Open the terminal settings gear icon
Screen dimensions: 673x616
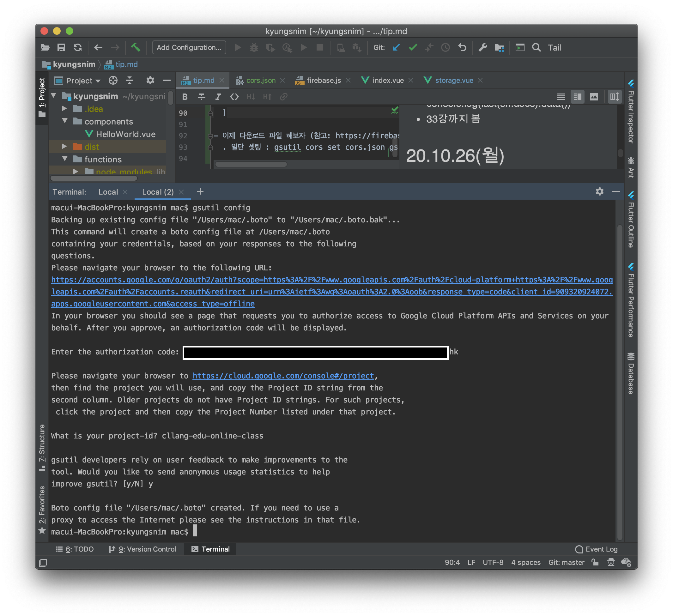pyautogui.click(x=599, y=191)
